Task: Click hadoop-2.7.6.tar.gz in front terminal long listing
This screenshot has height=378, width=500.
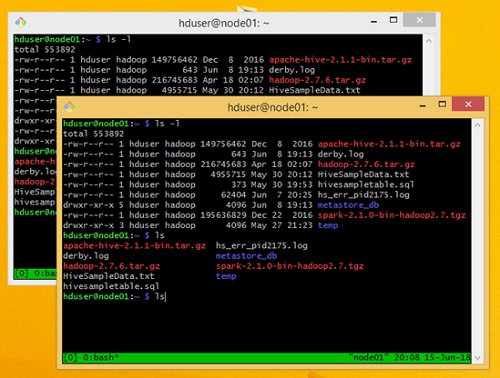Action: (366, 164)
